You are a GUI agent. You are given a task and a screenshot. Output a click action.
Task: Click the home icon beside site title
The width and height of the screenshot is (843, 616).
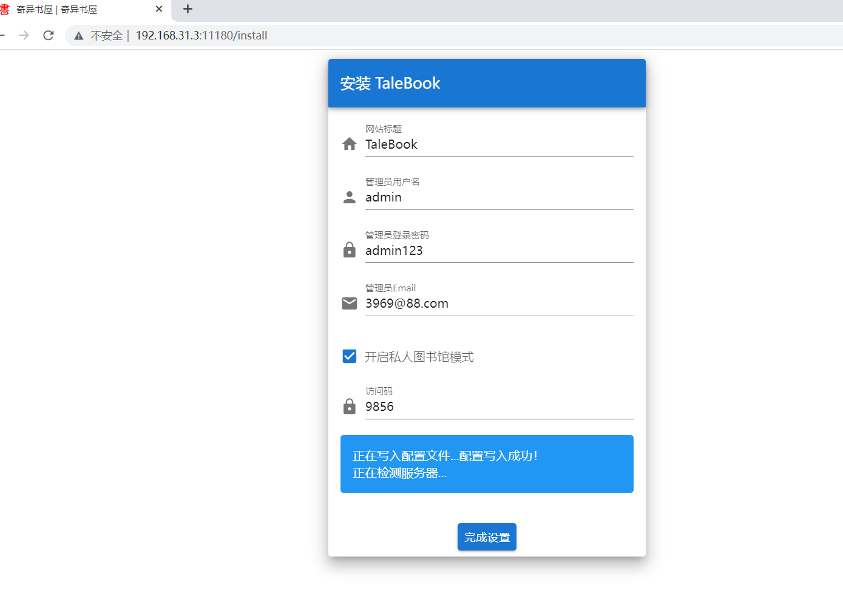[x=349, y=144]
